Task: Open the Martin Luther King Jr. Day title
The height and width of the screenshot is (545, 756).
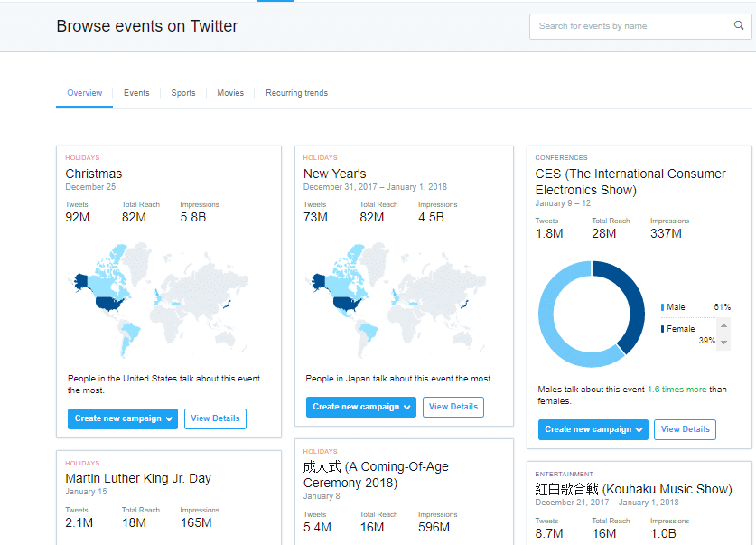Action: pos(137,478)
